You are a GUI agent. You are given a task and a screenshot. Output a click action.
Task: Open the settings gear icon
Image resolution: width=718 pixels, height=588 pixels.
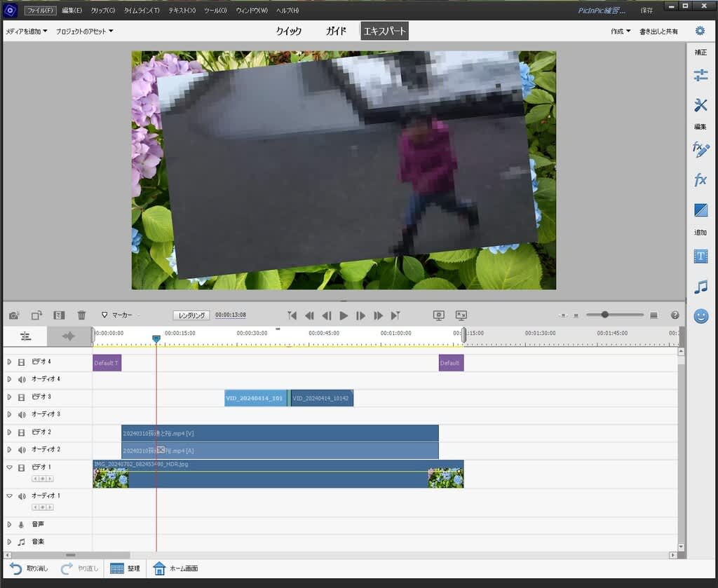click(699, 31)
